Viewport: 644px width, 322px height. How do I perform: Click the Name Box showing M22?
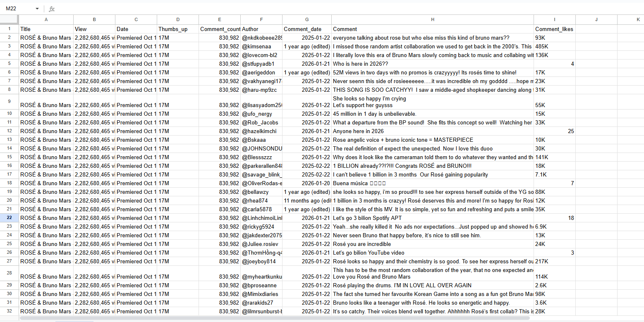click(x=19, y=9)
